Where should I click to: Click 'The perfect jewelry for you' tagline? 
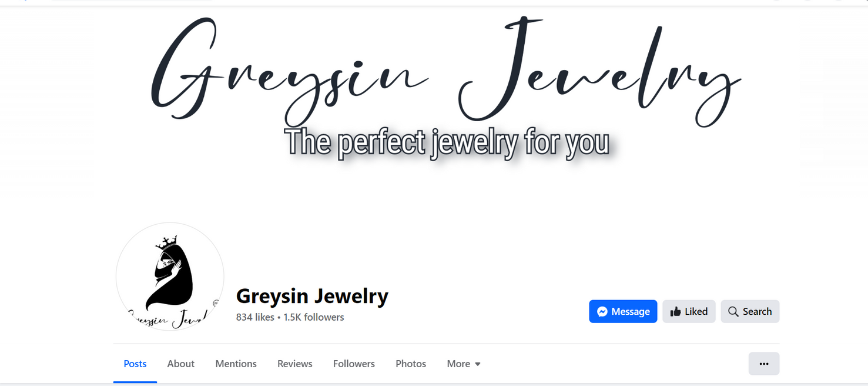447,142
